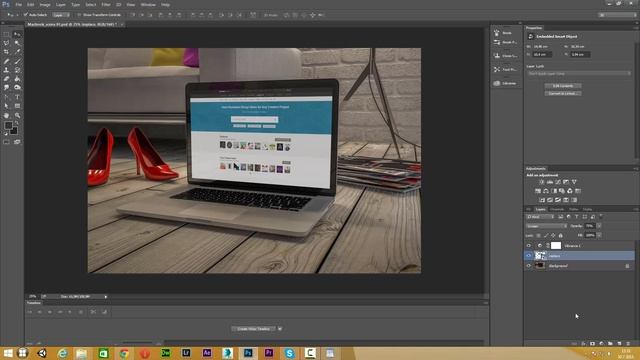Open the collapsed Brush panel

click(x=505, y=33)
